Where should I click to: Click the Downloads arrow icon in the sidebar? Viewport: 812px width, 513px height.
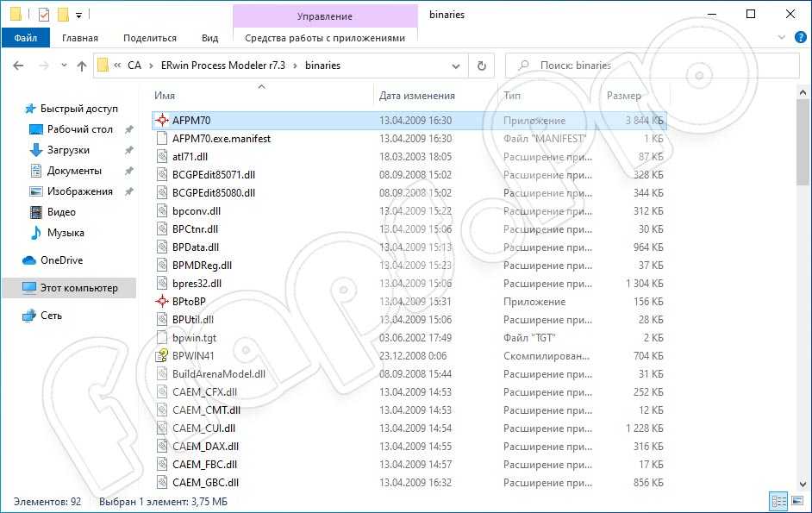[35, 150]
